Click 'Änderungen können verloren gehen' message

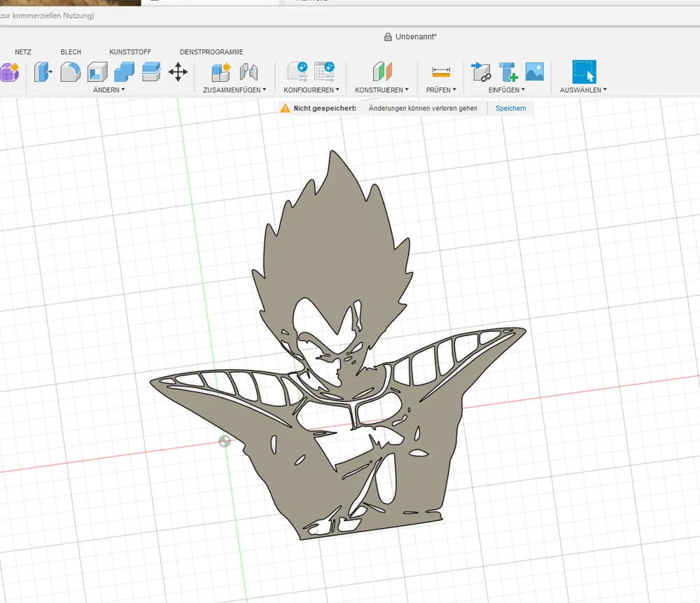[x=423, y=108]
